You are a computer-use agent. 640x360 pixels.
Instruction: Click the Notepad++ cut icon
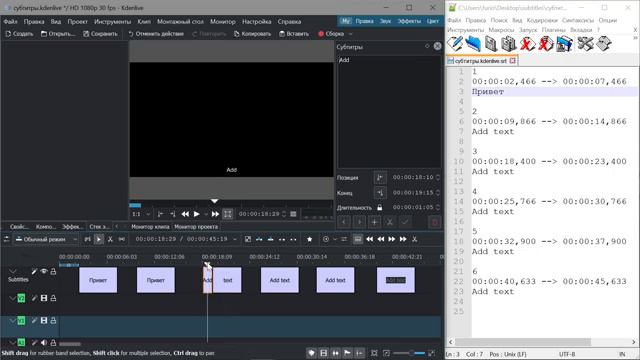click(585, 44)
